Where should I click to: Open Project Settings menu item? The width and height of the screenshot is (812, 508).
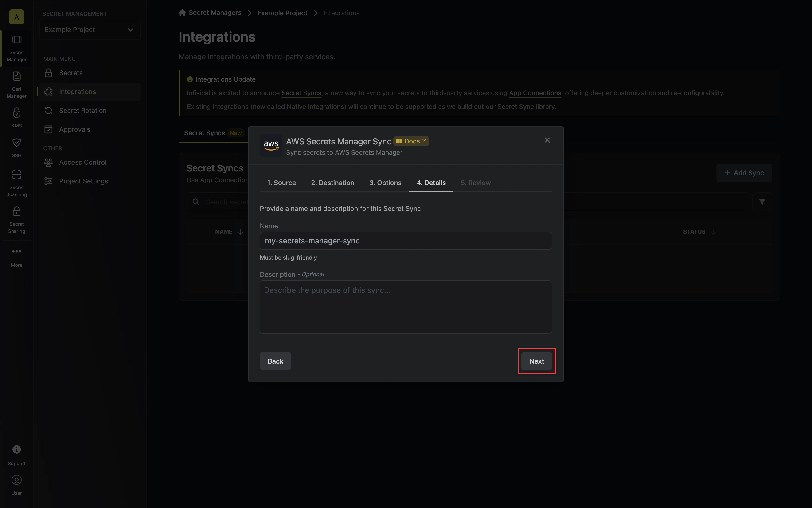tap(90, 181)
